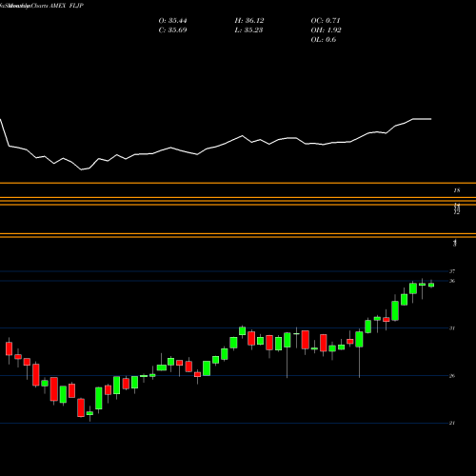Click the lowest green candlestick near 21
The width and height of the screenshot is (476, 476).
(89, 413)
